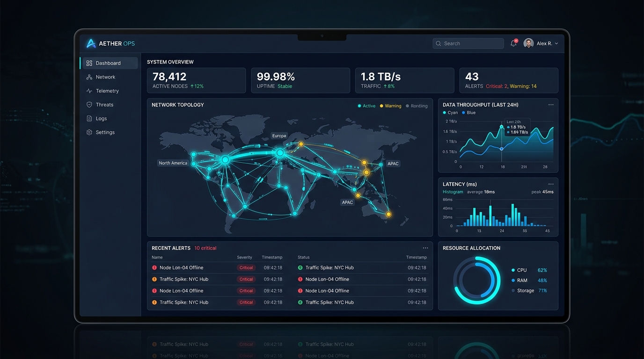644x359 pixels.
Task: Open Latency panel three-dot menu
Action: (x=551, y=184)
